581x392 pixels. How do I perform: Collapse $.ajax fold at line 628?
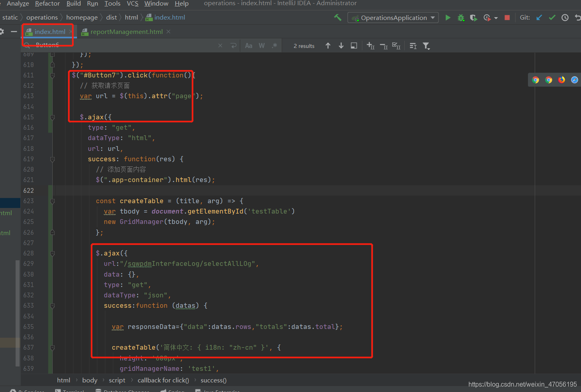[x=52, y=253]
